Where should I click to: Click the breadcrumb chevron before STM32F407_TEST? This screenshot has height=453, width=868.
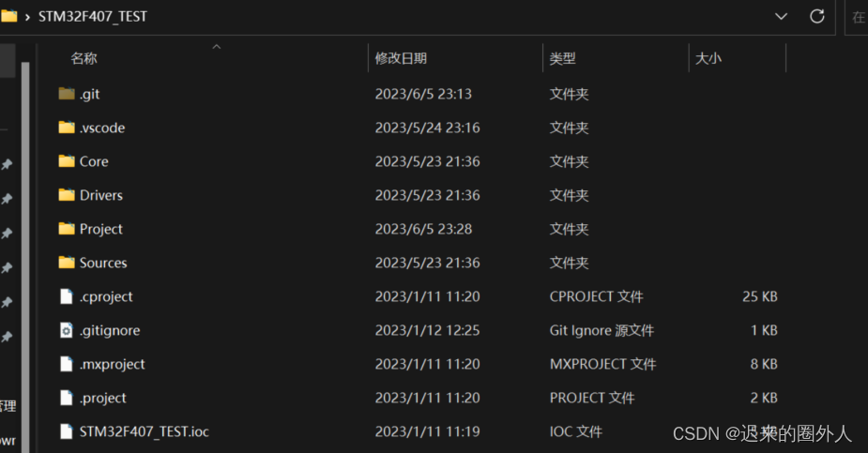[x=27, y=17]
